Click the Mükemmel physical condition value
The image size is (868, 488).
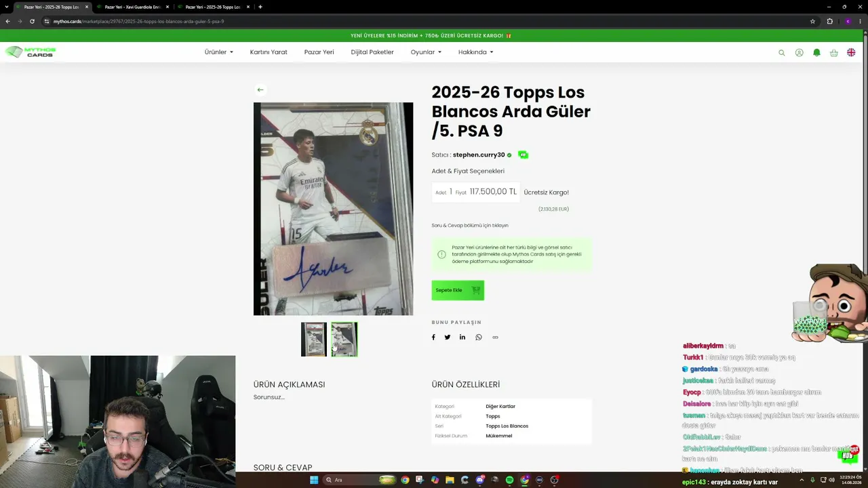[x=499, y=436]
